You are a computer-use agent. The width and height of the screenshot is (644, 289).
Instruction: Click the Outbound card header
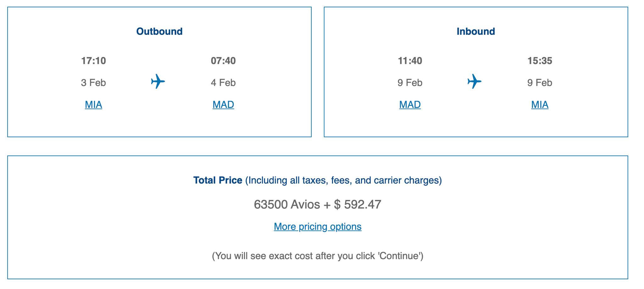pos(159,31)
